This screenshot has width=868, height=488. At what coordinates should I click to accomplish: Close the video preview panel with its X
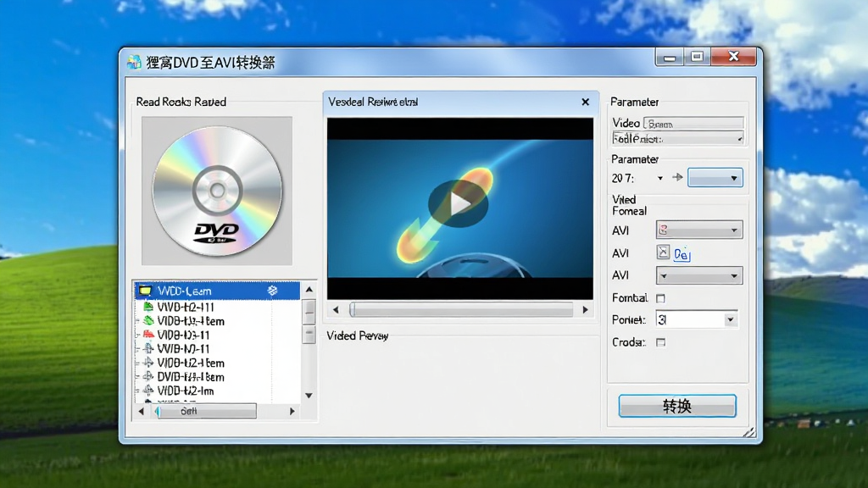pyautogui.click(x=585, y=102)
